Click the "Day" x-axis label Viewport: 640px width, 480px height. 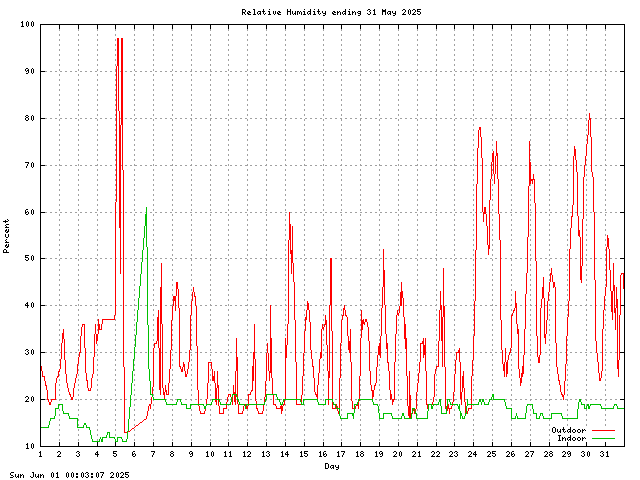click(332, 466)
